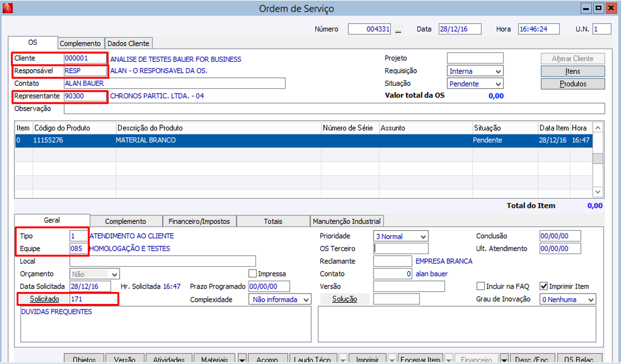Click the ellipsis lookup button beside Número

pyautogui.click(x=398, y=29)
